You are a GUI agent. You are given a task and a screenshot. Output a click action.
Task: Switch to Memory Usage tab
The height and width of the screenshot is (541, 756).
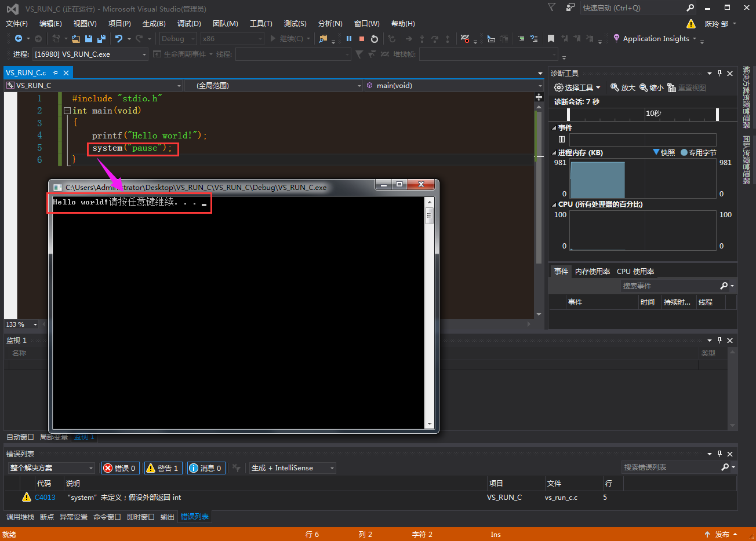point(593,272)
